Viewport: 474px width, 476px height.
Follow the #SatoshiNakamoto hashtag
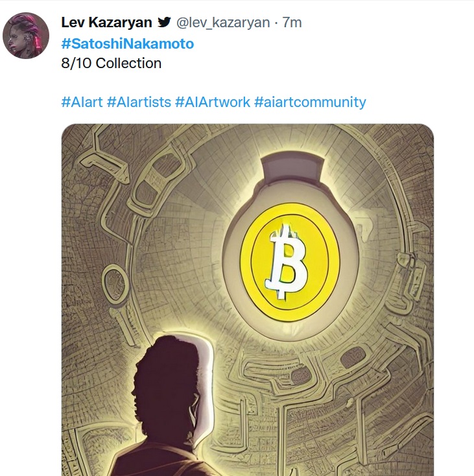(x=128, y=43)
